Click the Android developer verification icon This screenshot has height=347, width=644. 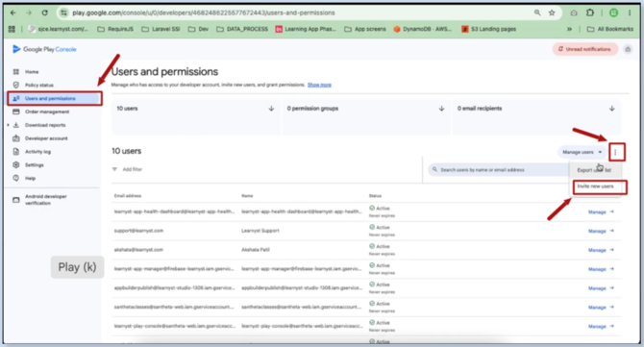[16, 200]
